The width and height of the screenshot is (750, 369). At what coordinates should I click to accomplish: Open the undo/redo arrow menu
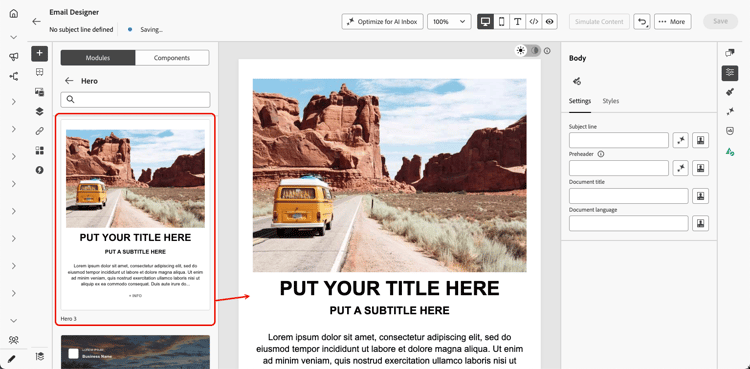(642, 22)
